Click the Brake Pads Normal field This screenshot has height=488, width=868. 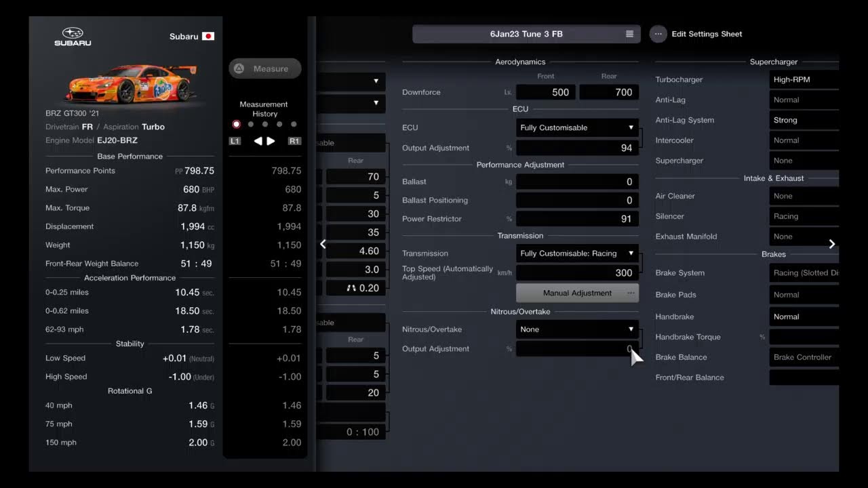pyautogui.click(x=804, y=295)
